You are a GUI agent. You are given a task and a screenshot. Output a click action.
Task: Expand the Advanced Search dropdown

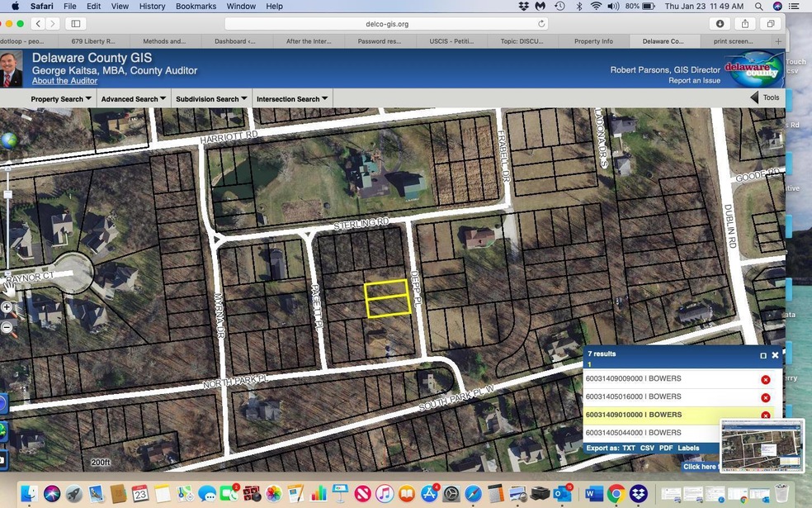pos(132,99)
